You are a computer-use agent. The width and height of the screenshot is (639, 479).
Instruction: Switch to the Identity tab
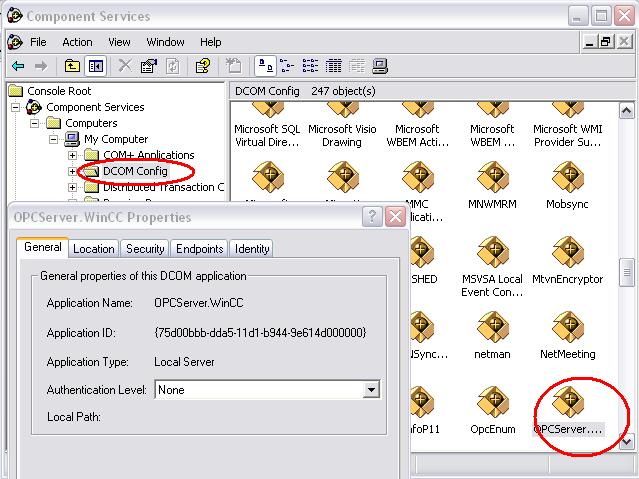[252, 249]
